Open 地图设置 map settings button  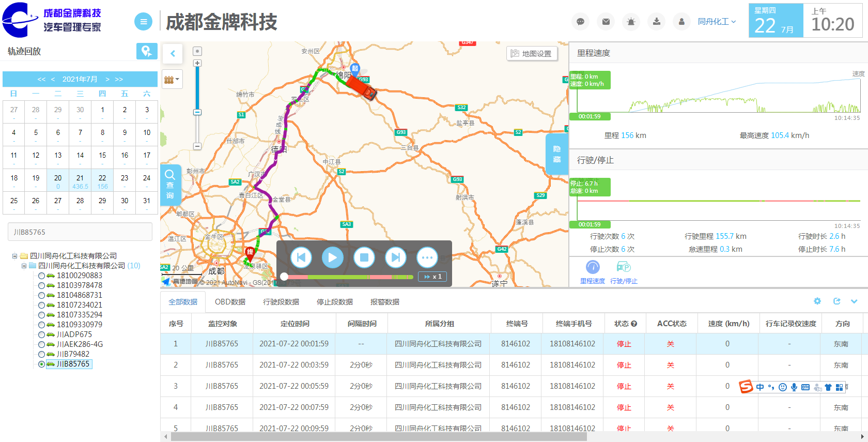click(532, 54)
